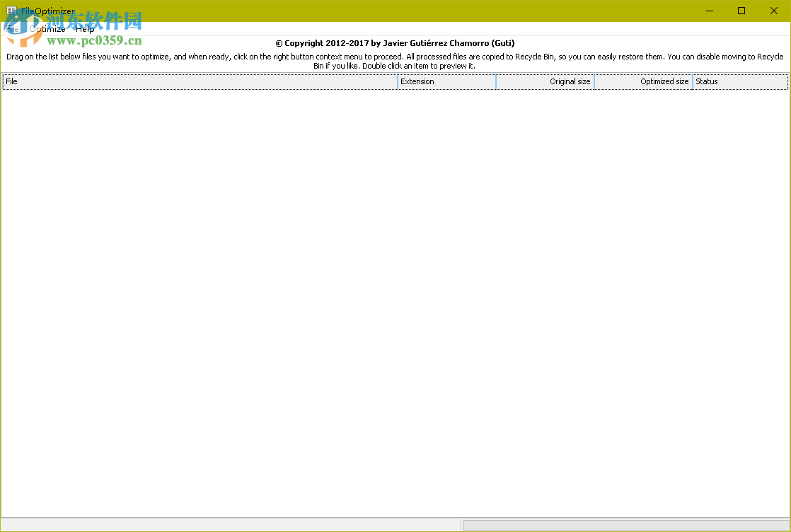Viewport: 791px width, 532px height.
Task: Sort the list by the Status column
Action: (x=739, y=81)
